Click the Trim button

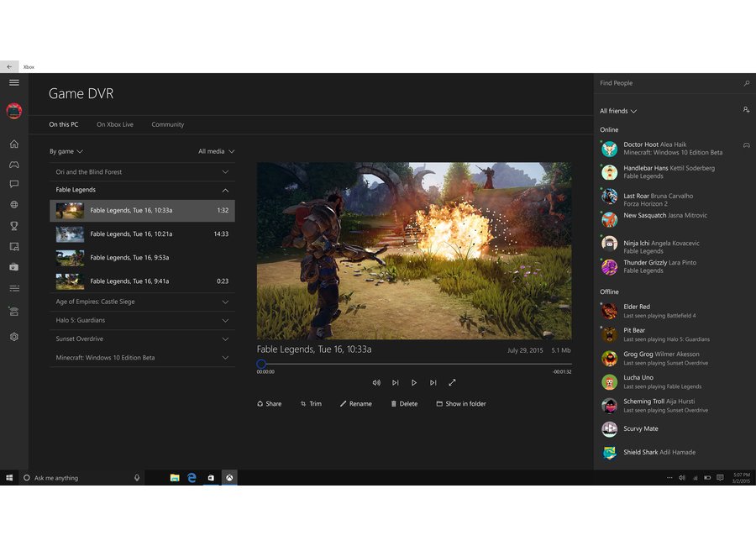pos(311,404)
